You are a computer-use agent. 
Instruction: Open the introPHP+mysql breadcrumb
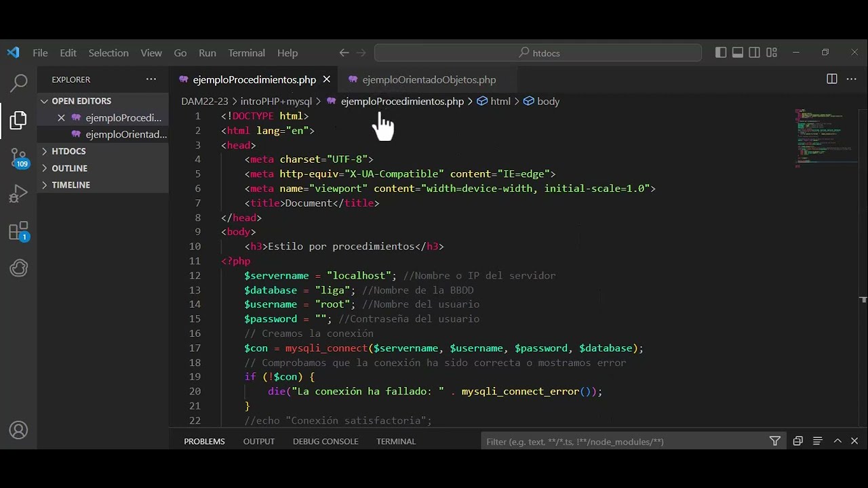point(276,101)
